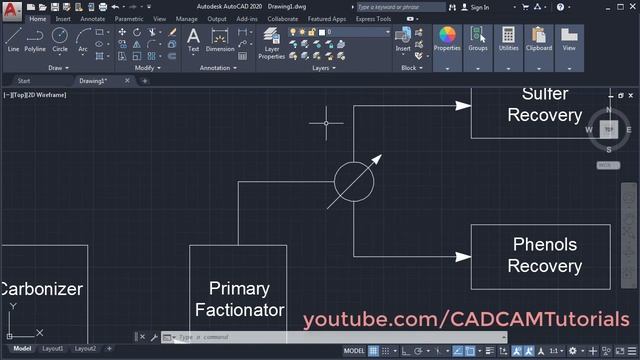The height and width of the screenshot is (360, 640).
Task: Select the Trim tool scissors icon
Action: pyautogui.click(x=152, y=32)
